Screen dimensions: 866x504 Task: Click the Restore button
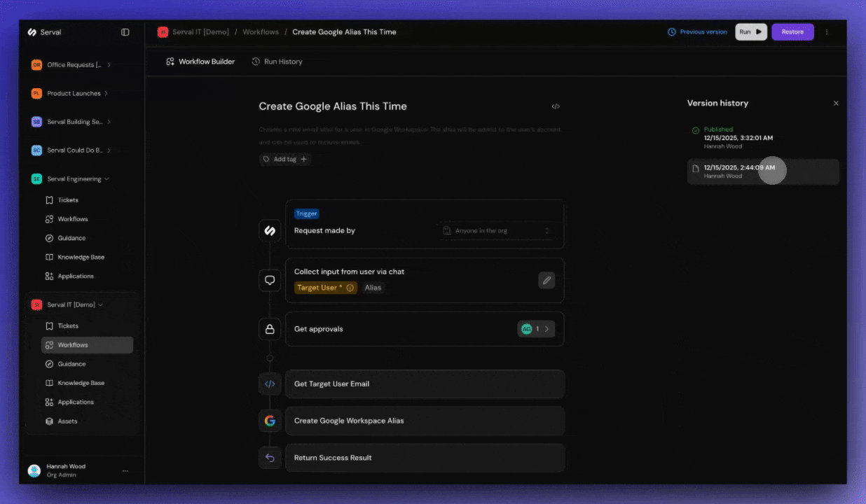[792, 31]
